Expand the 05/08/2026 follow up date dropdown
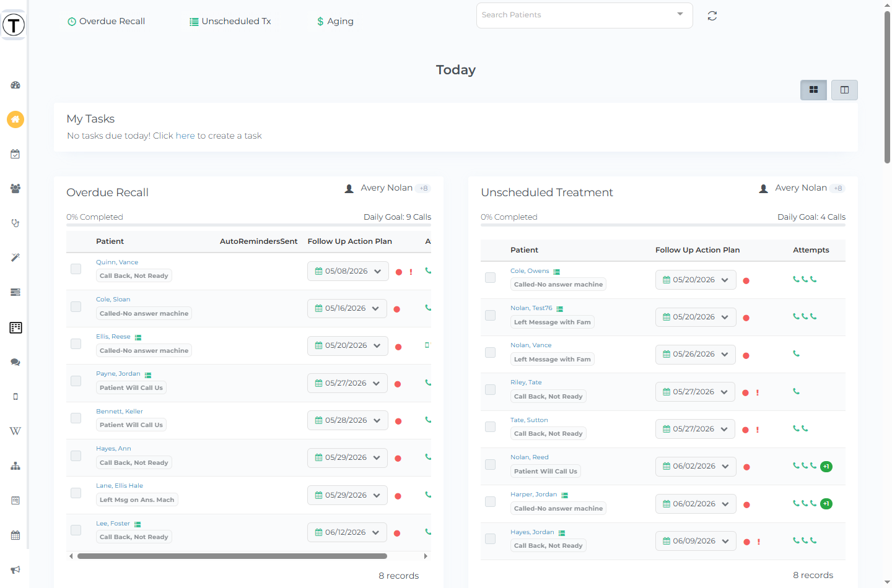 click(x=348, y=271)
